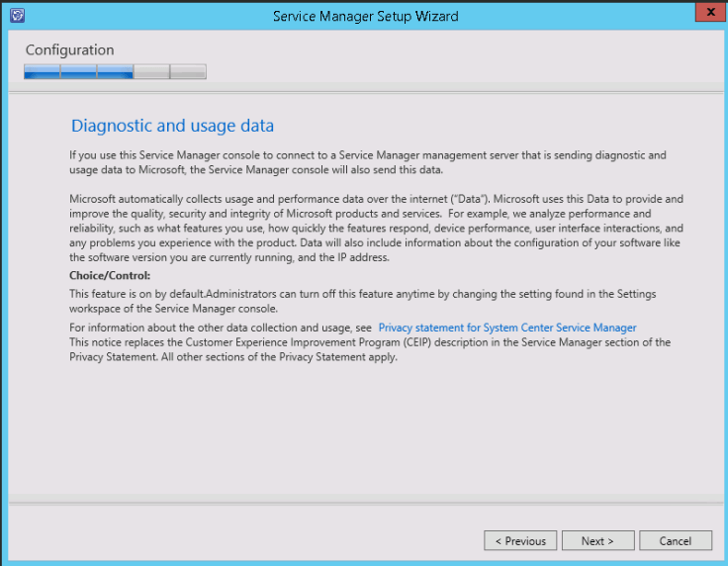This screenshot has height=566, width=728.
Task: Click the 'This notice replaces the Customer Experience' paragraph
Action: [370, 349]
